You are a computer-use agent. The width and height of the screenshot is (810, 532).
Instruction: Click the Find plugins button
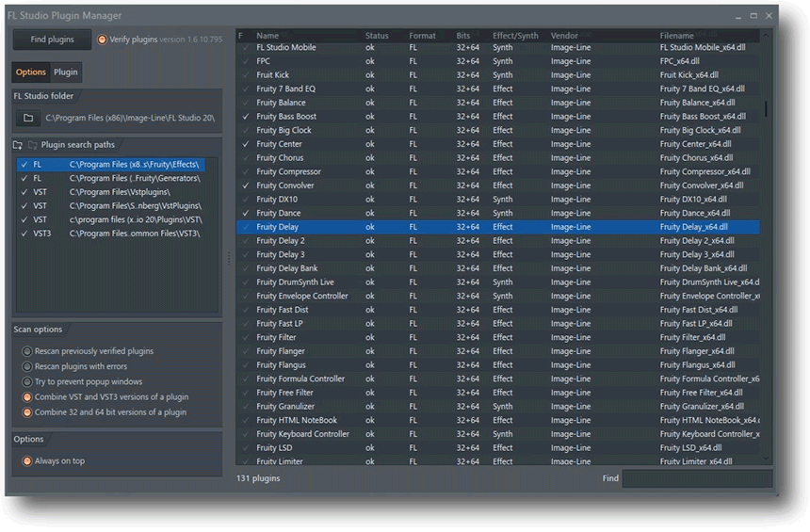52,40
